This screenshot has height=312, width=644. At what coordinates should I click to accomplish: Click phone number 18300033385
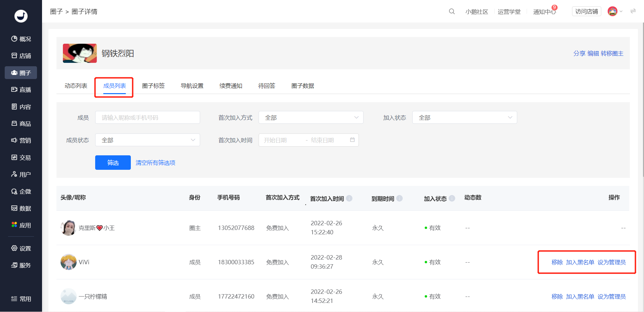236,262
